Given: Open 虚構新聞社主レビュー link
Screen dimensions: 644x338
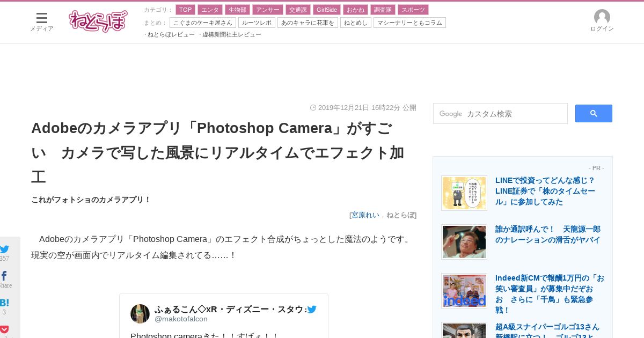Looking at the screenshot, I should [231, 34].
